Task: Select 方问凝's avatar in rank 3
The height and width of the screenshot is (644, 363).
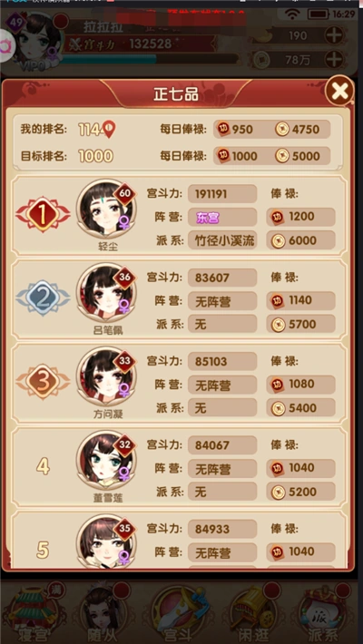Action: [x=106, y=377]
